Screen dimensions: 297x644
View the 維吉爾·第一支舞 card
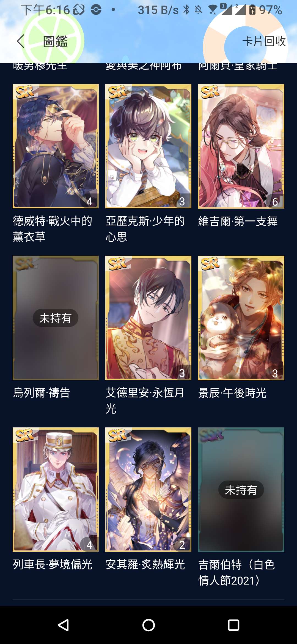tap(241, 146)
